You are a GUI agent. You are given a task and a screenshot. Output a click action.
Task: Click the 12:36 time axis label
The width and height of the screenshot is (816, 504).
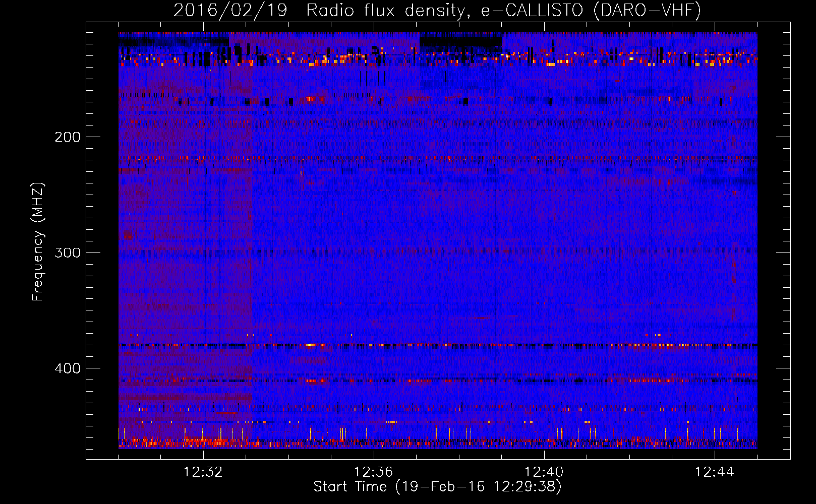[x=373, y=472]
